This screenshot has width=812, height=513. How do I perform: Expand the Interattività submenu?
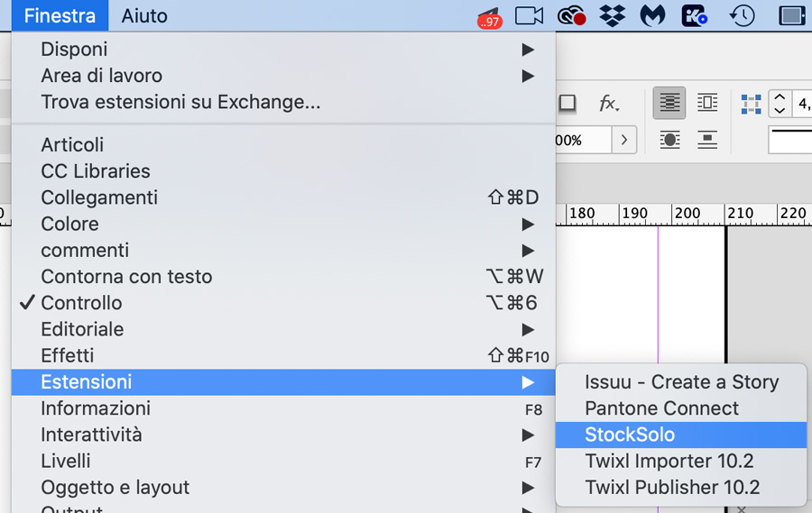pos(283,435)
